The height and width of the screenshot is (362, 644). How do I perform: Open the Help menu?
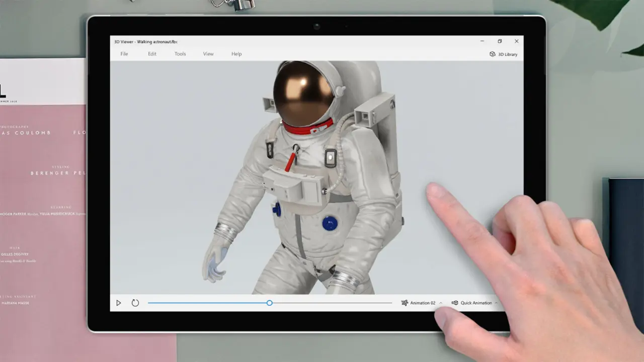236,54
